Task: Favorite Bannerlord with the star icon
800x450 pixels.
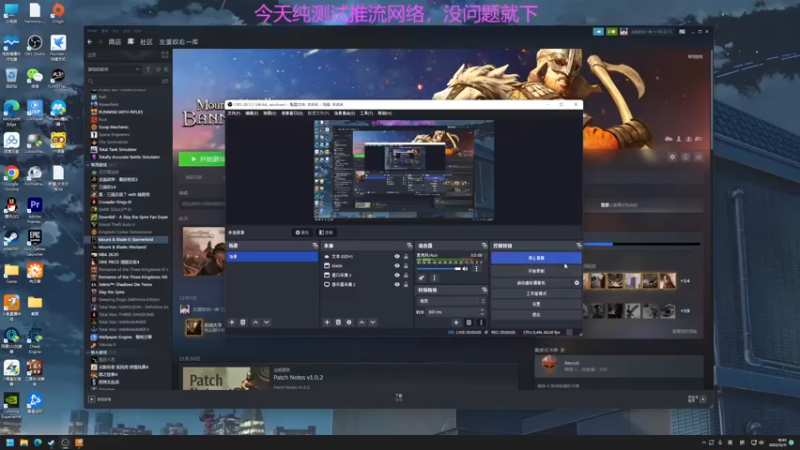Action: point(699,157)
